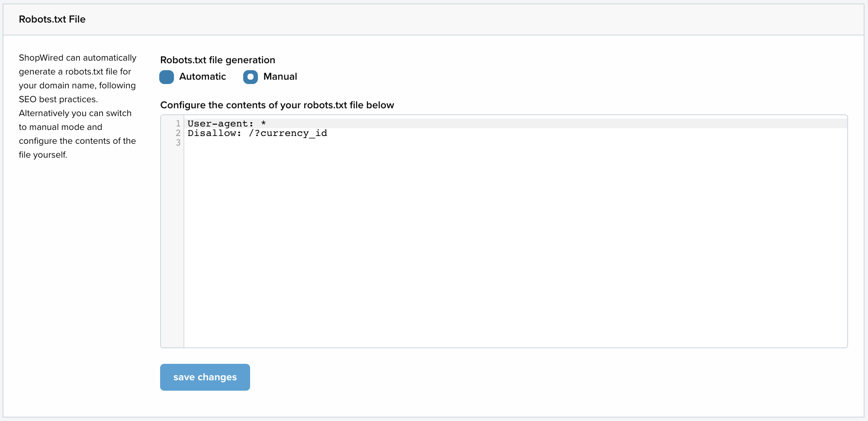Click the save changes button
Screen dimensions: 868x421
tap(205, 377)
